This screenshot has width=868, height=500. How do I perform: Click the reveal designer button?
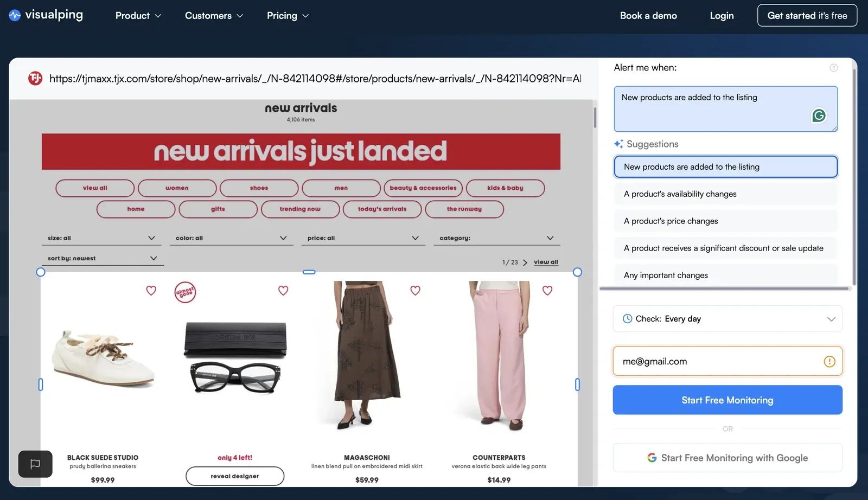click(x=235, y=476)
